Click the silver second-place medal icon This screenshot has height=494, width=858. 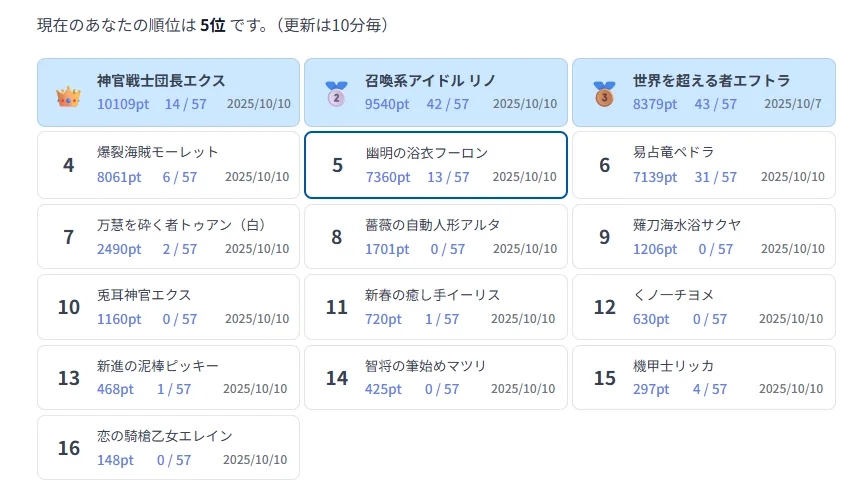(336, 95)
